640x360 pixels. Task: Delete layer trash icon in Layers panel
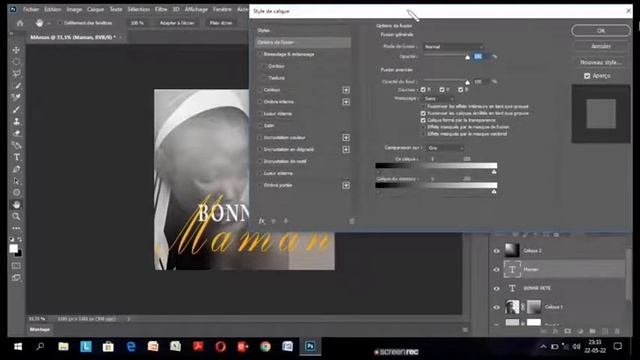tap(617, 331)
